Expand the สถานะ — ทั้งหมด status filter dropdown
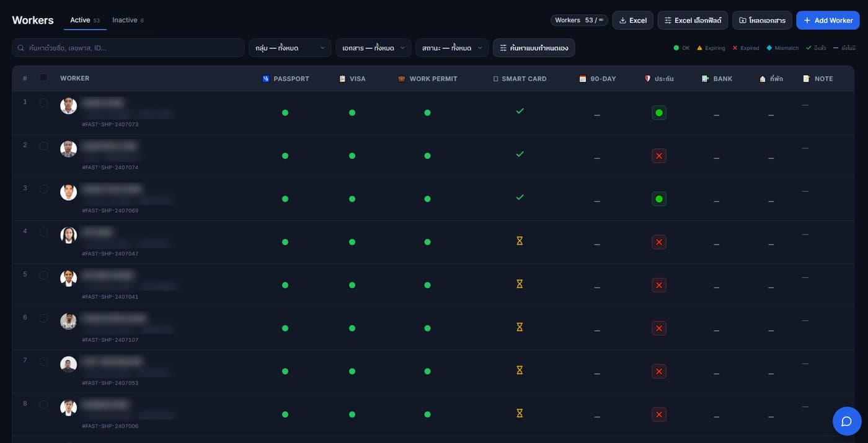Viewport: 868px width, 443px height. [x=452, y=48]
